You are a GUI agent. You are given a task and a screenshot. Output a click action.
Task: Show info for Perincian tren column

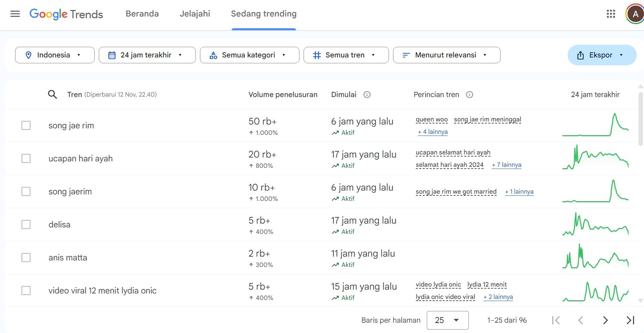click(469, 95)
